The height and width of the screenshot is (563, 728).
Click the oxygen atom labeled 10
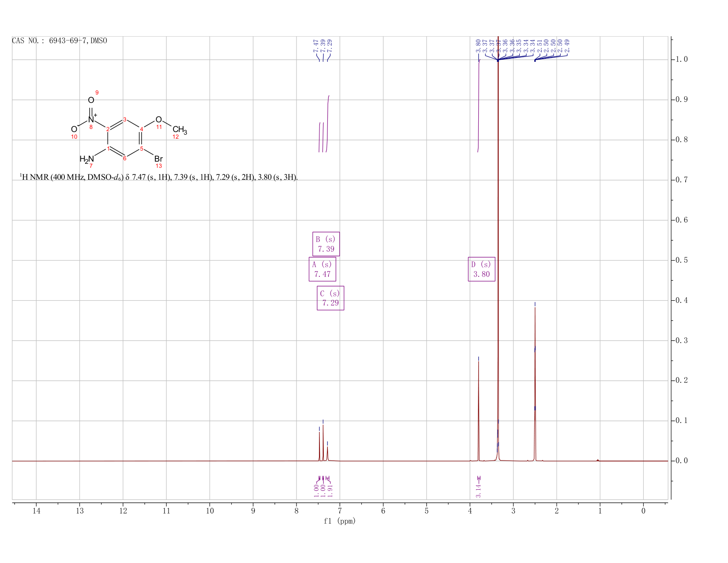[x=74, y=129]
